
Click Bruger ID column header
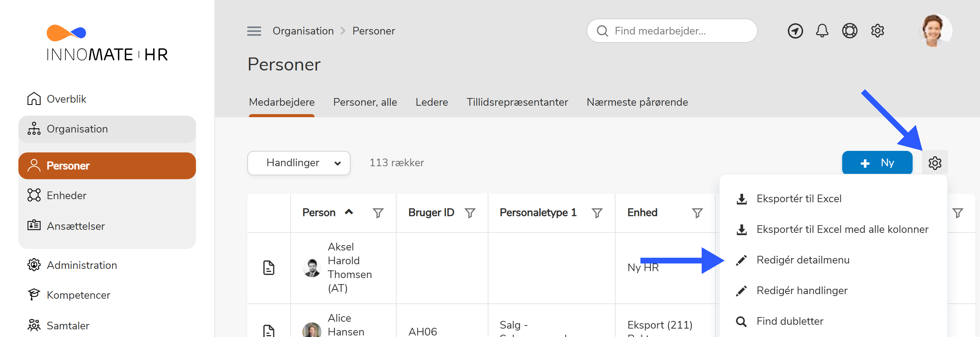[431, 213]
